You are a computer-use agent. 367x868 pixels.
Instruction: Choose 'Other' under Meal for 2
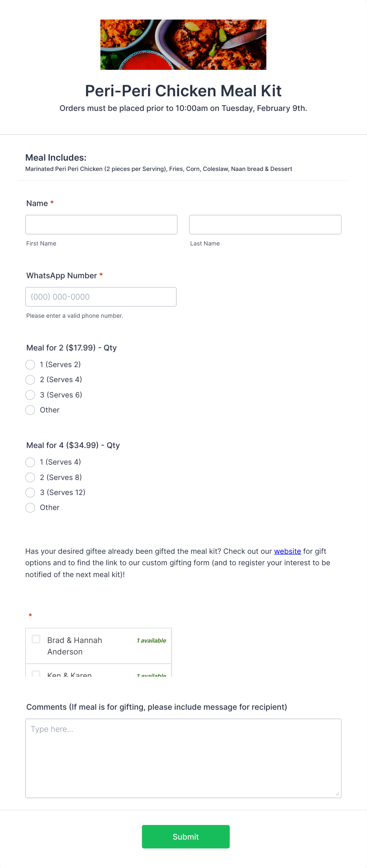[30, 410]
